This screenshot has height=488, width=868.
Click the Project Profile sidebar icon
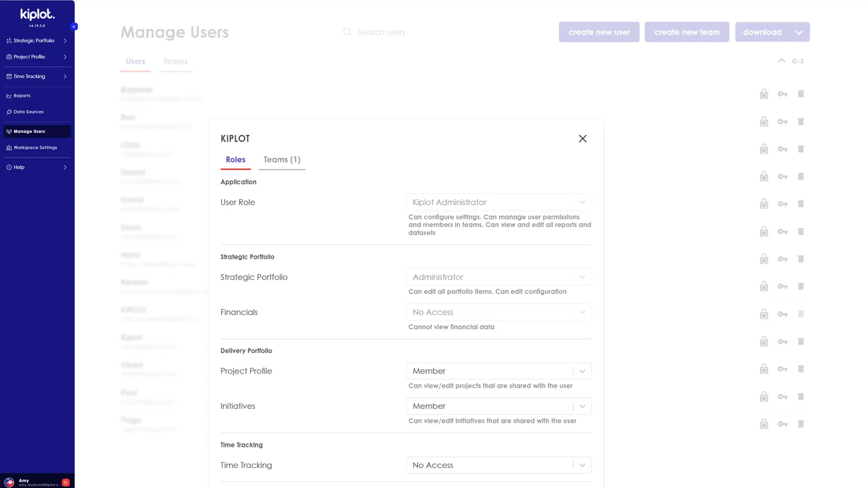8,56
